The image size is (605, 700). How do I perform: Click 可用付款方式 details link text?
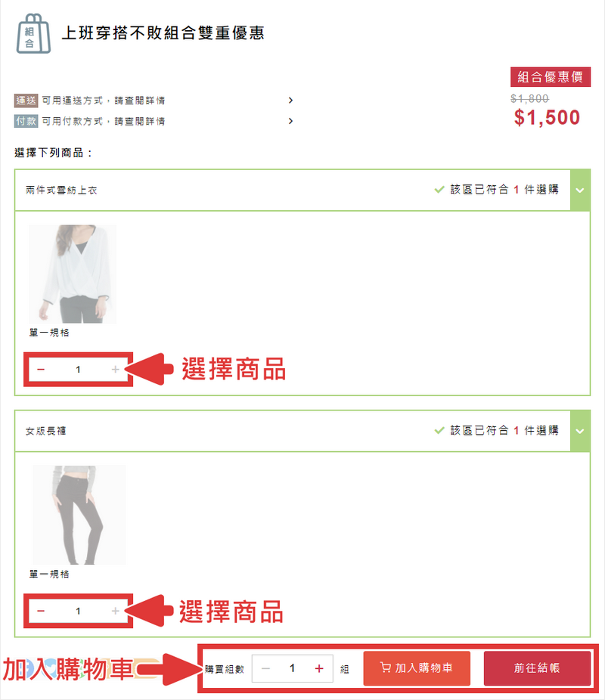pos(104,121)
